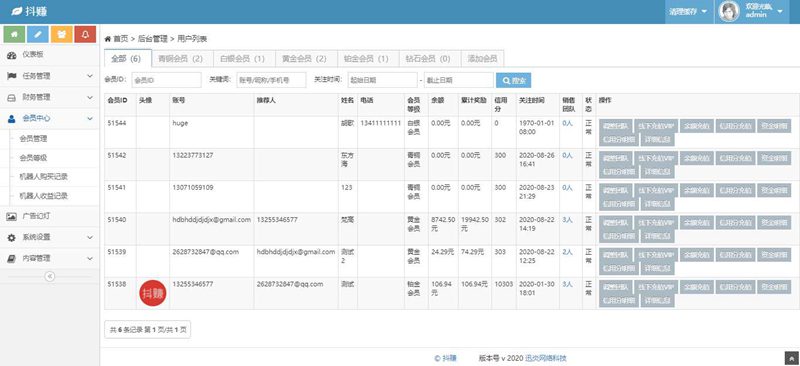800x366 pixels.
Task: Expand the 任务管理 menu chevron
Action: (x=90, y=76)
